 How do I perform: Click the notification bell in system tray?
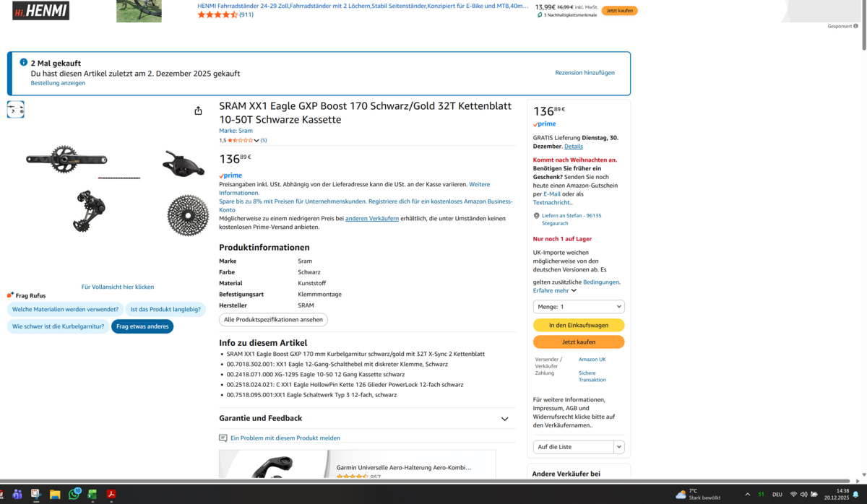tap(855, 495)
